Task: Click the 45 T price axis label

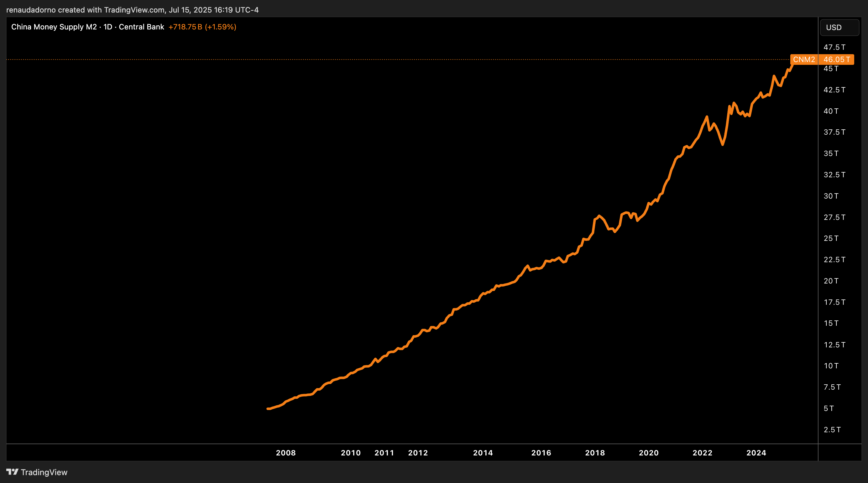Action: [x=831, y=69]
